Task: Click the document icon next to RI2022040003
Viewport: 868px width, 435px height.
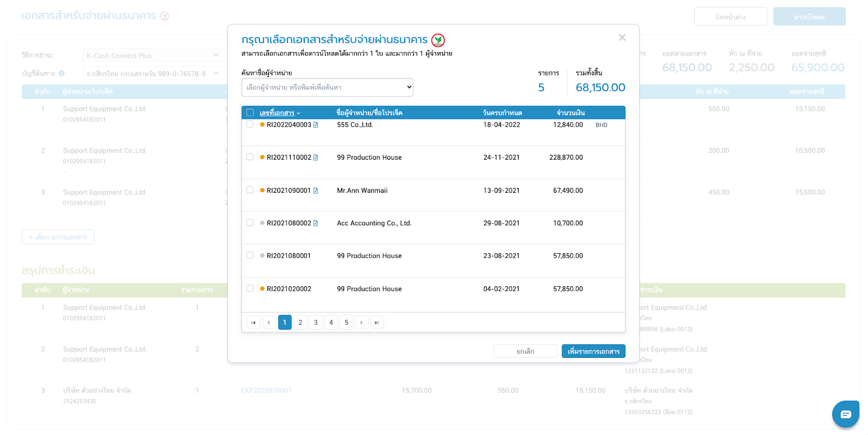Action: 316,125
